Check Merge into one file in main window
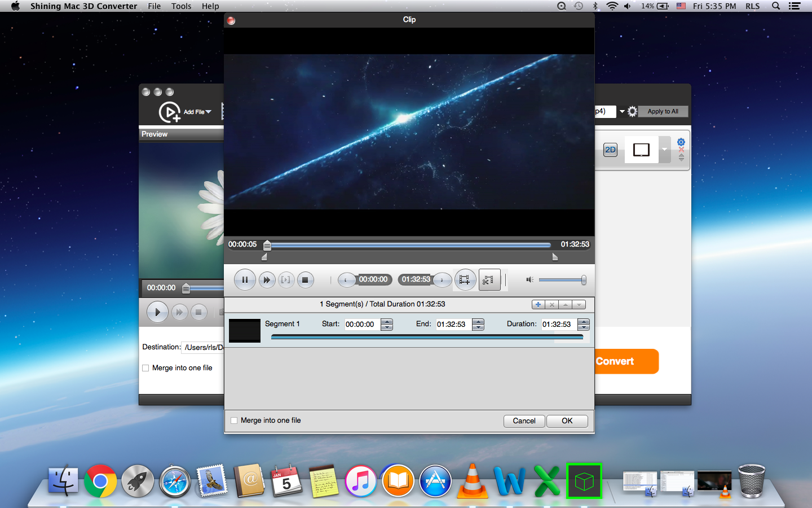The image size is (812, 508). click(x=145, y=368)
